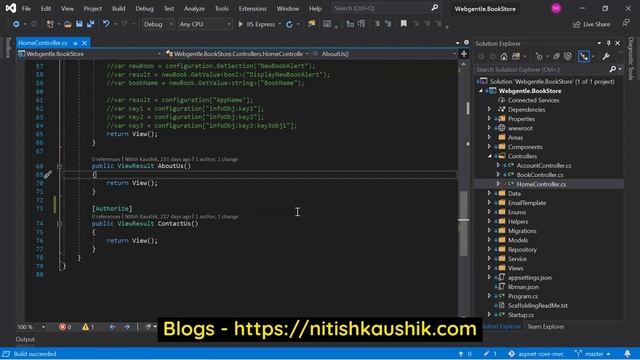The height and width of the screenshot is (360, 640).
Task: Close the HomeController.cs tab
Action: click(x=84, y=43)
